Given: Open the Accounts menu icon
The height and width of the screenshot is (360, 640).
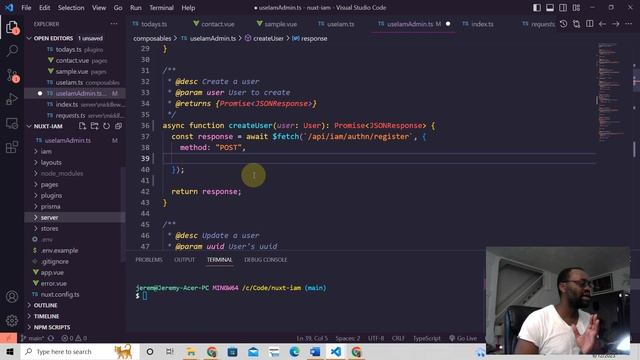Looking at the screenshot, I should click(x=12, y=297).
